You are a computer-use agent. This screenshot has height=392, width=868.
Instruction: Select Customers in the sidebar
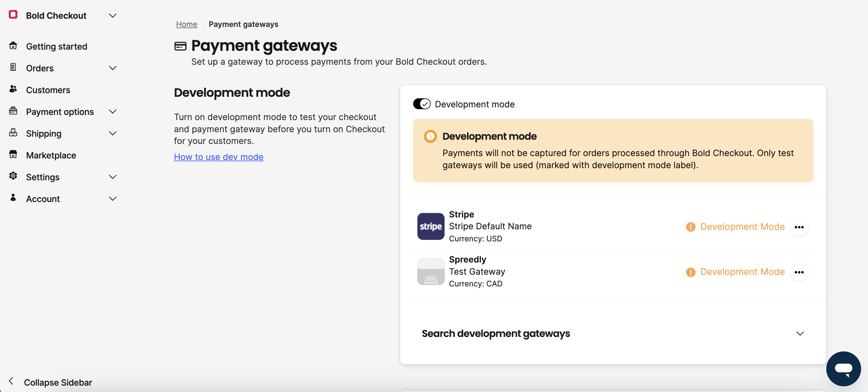coord(48,90)
